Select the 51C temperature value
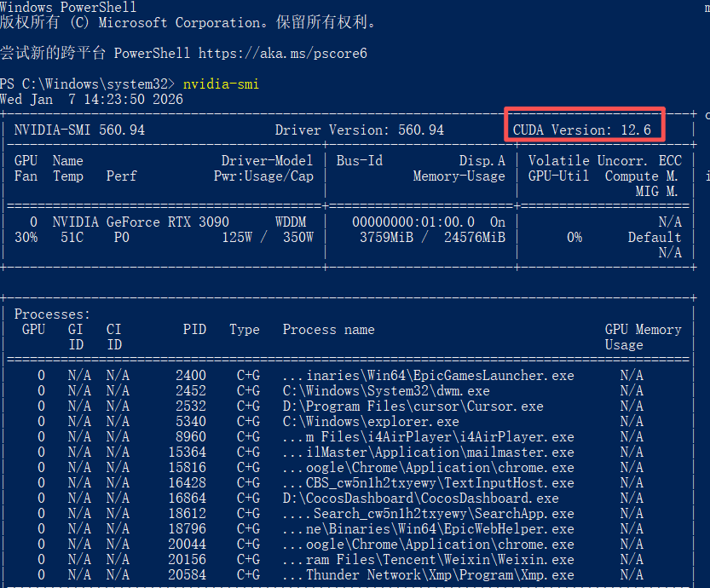The width and height of the screenshot is (710, 588). click(x=72, y=238)
